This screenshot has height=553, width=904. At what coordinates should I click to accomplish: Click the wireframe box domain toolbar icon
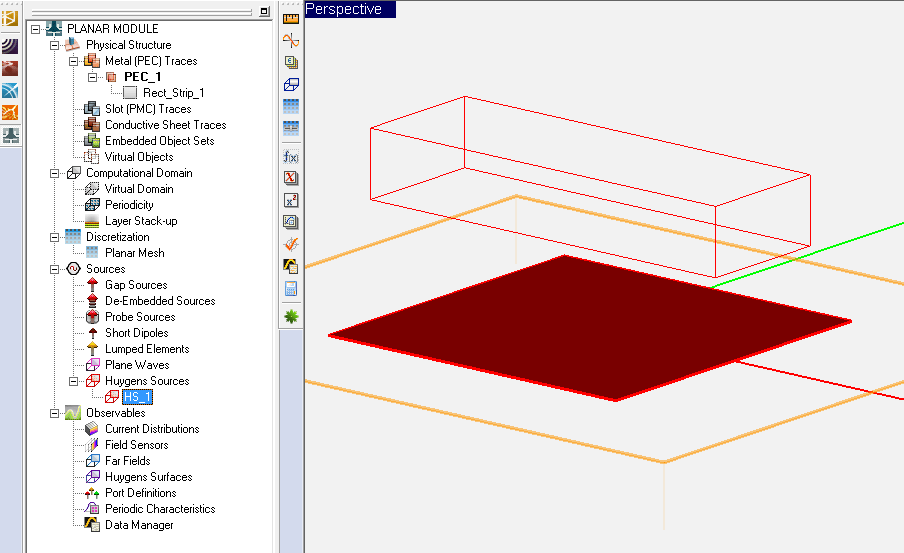(x=291, y=85)
